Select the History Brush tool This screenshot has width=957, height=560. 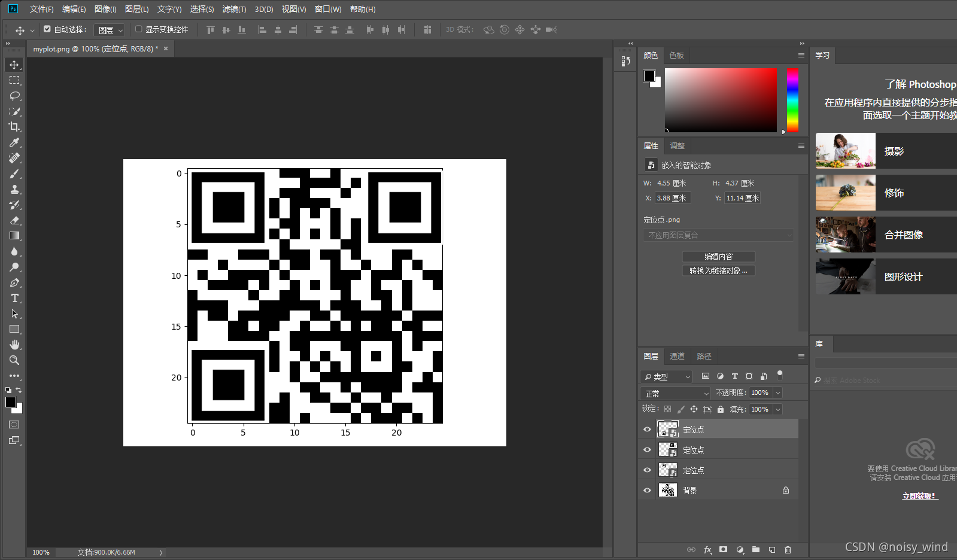(x=14, y=205)
